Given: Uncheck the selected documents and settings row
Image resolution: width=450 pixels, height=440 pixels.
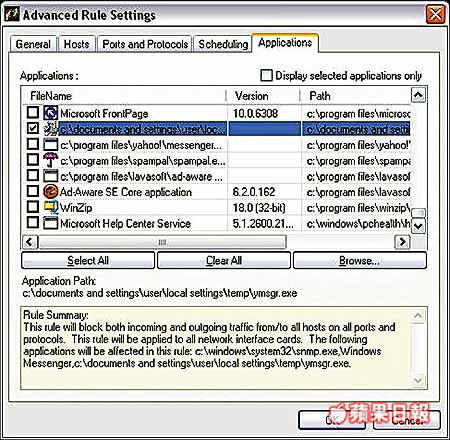Looking at the screenshot, I should (33, 128).
